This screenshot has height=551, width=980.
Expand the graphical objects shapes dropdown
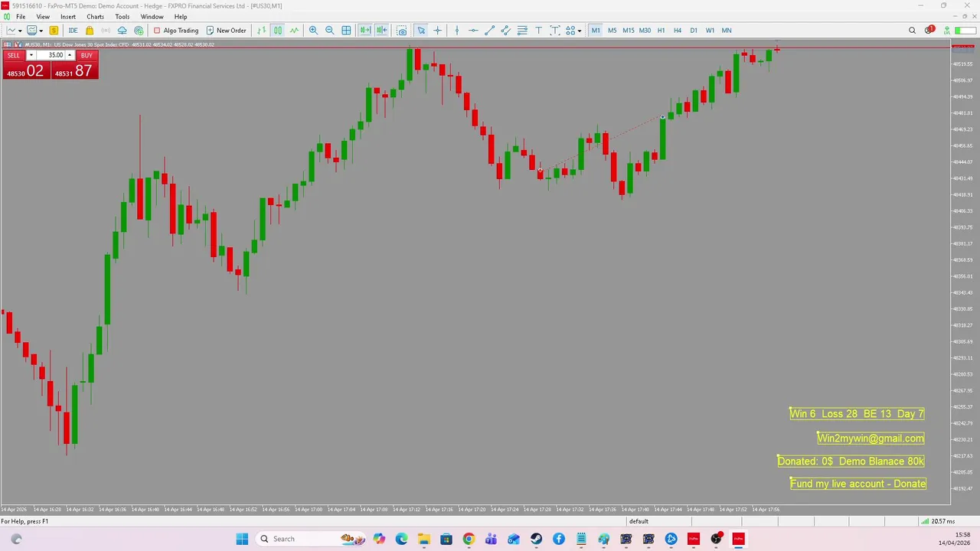pyautogui.click(x=580, y=31)
